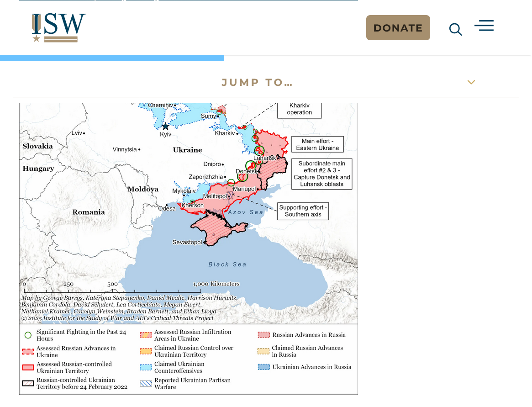The height and width of the screenshot is (407, 532).
Task: Click the blue reading progress bar
Action: pos(112,58)
